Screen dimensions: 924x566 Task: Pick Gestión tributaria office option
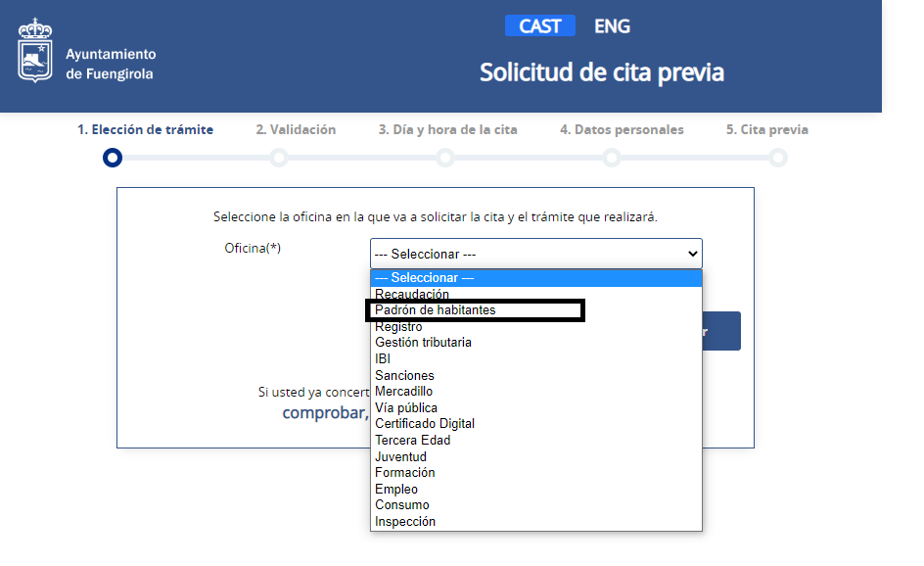tap(423, 343)
